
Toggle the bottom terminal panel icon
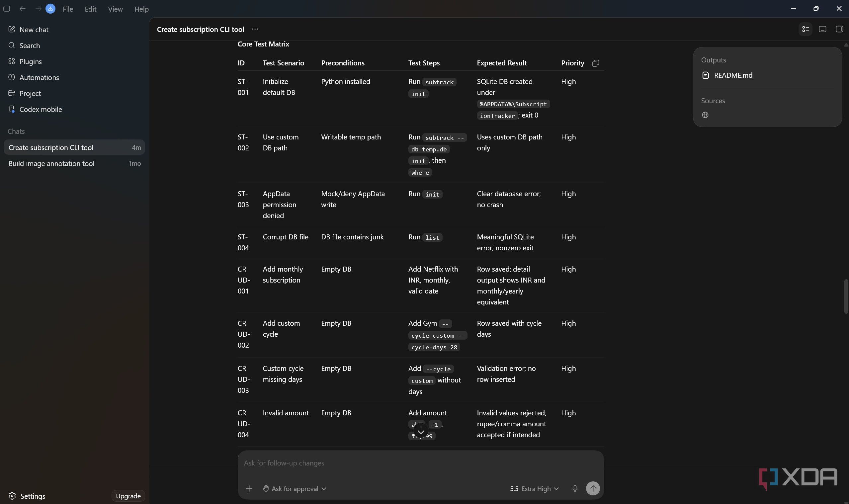(x=822, y=29)
